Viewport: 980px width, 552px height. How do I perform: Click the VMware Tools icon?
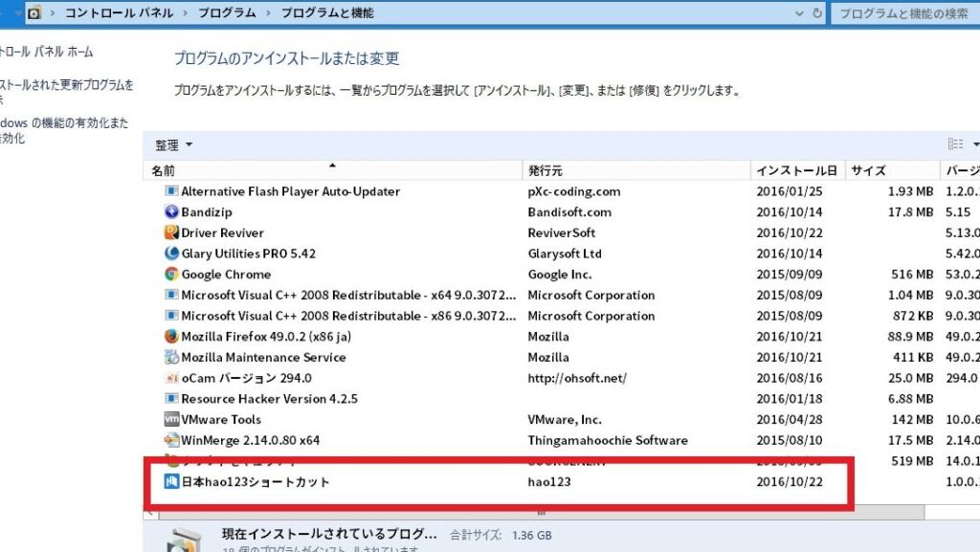coord(172,419)
